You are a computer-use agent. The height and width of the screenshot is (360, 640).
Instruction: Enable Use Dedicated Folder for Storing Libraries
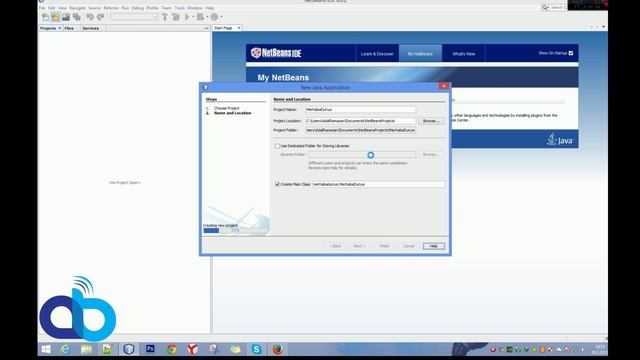[x=278, y=146]
